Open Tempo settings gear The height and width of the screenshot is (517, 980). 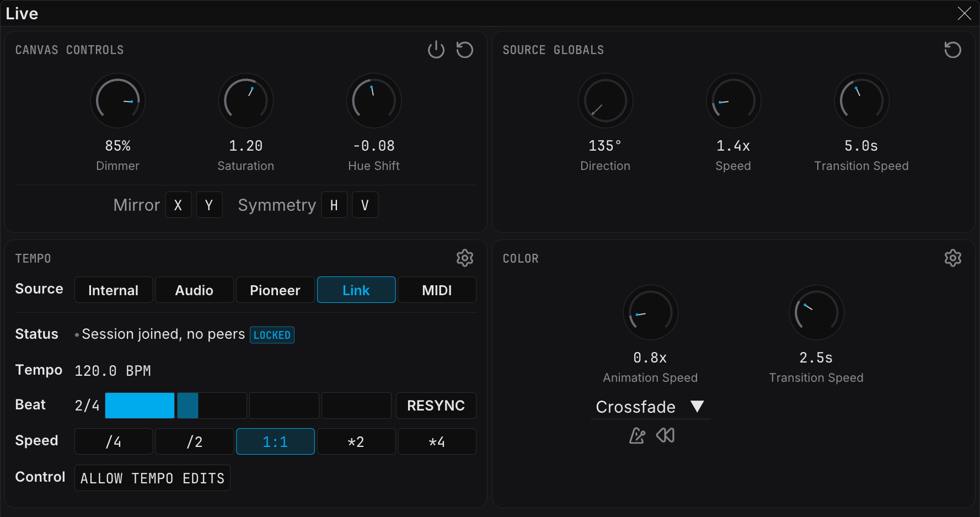(x=465, y=258)
